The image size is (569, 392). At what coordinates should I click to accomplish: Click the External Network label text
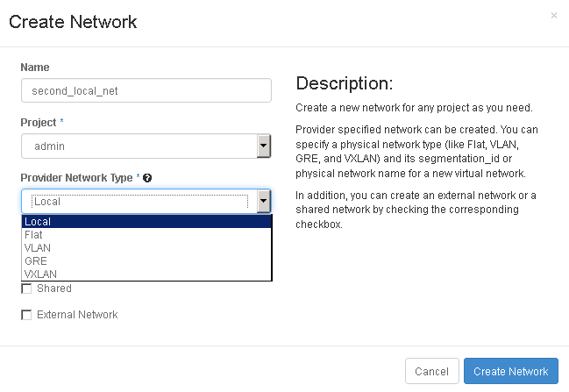pyautogui.click(x=77, y=315)
